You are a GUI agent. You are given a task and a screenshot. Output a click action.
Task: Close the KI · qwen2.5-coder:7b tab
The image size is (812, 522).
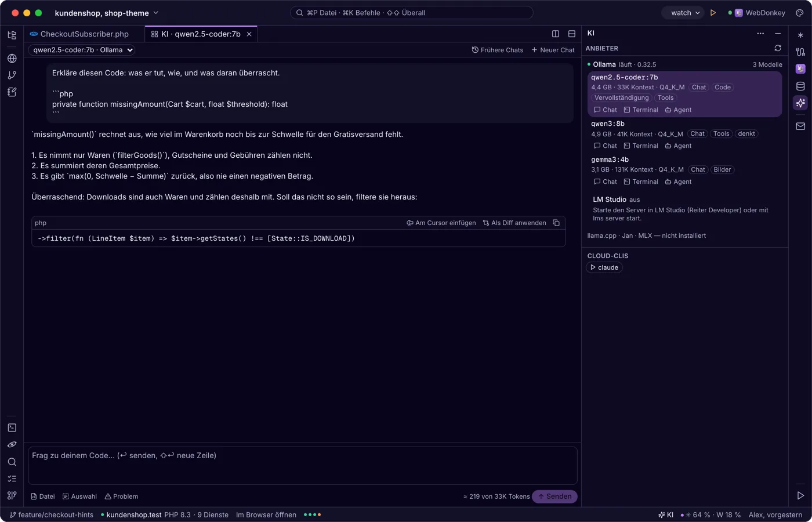(249, 34)
